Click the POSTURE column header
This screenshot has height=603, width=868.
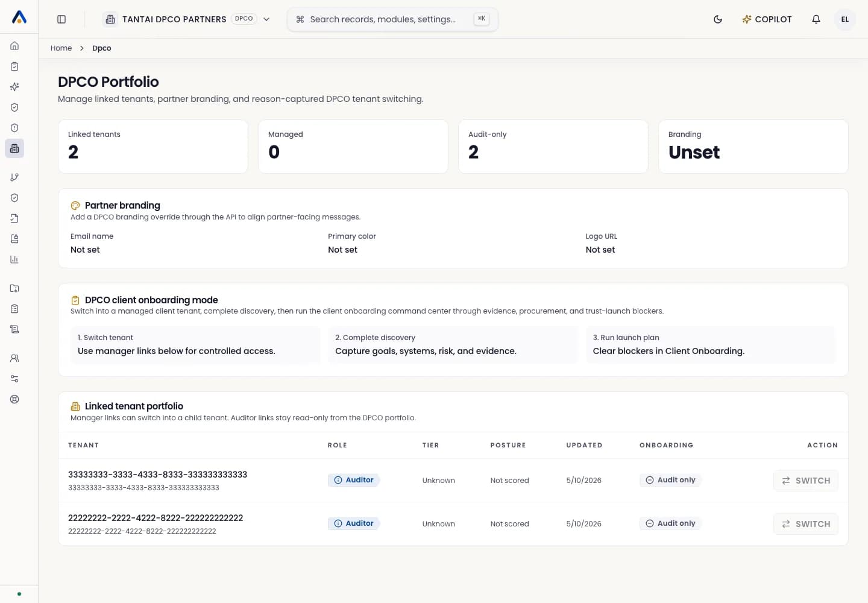(508, 445)
